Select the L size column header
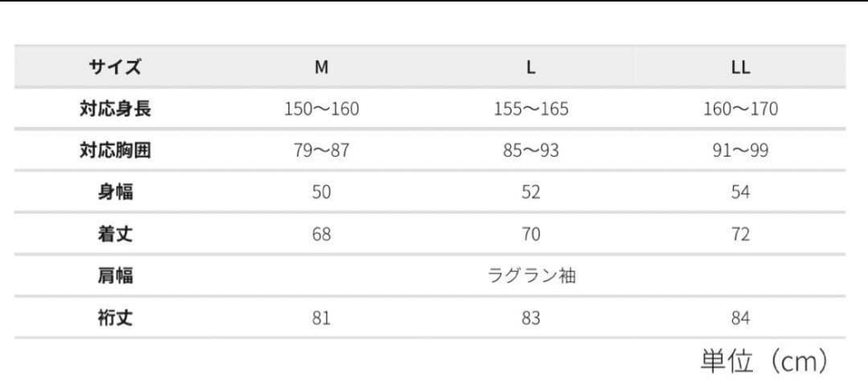Screen dimensions: 868x380 pyautogui.click(x=531, y=67)
